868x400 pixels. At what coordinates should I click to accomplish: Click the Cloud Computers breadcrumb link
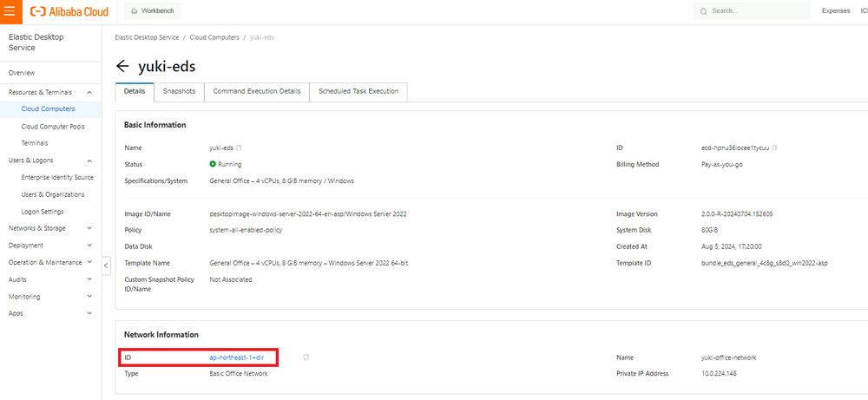pyautogui.click(x=214, y=37)
